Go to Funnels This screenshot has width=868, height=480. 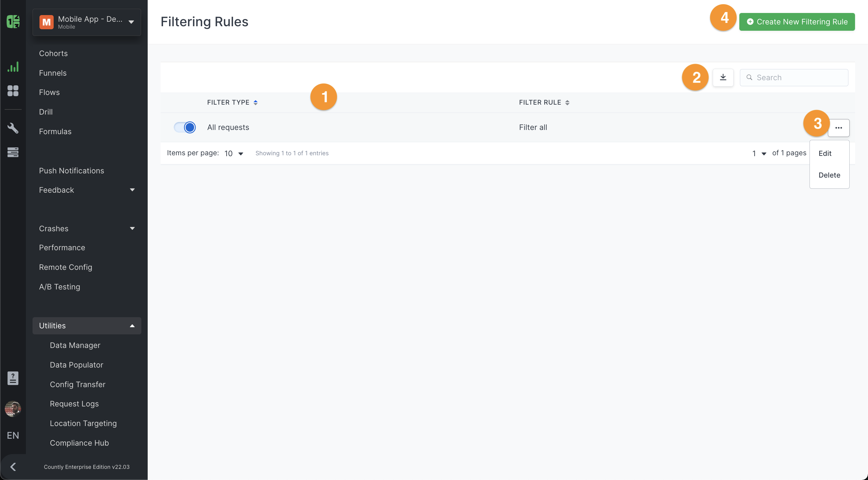tap(53, 73)
